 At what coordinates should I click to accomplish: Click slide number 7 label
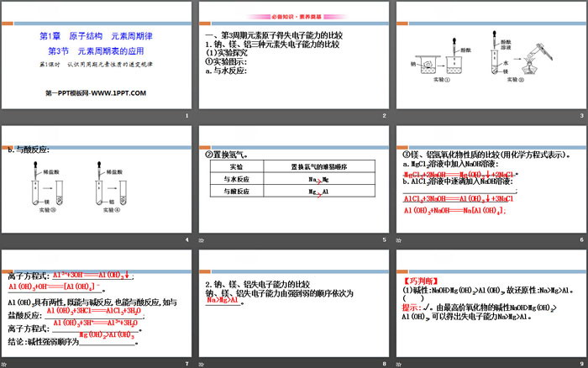pos(186,364)
